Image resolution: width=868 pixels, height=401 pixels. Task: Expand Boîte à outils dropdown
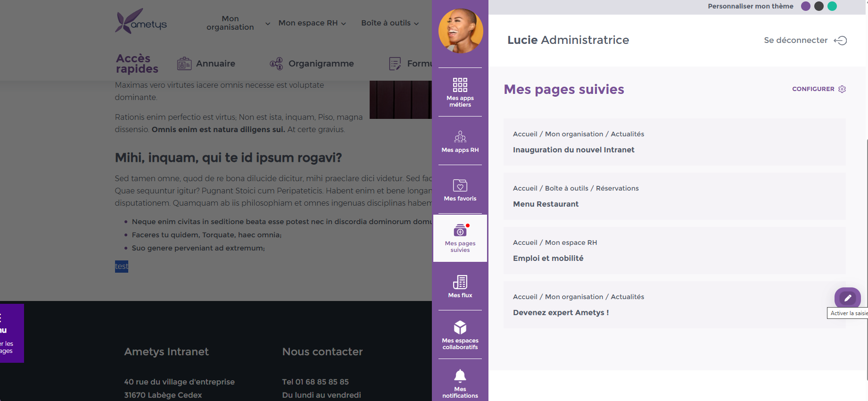389,23
